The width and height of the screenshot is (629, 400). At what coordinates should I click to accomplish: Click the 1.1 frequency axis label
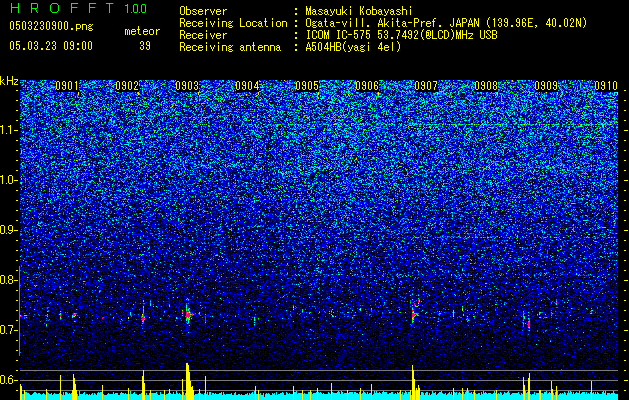pos(9,130)
